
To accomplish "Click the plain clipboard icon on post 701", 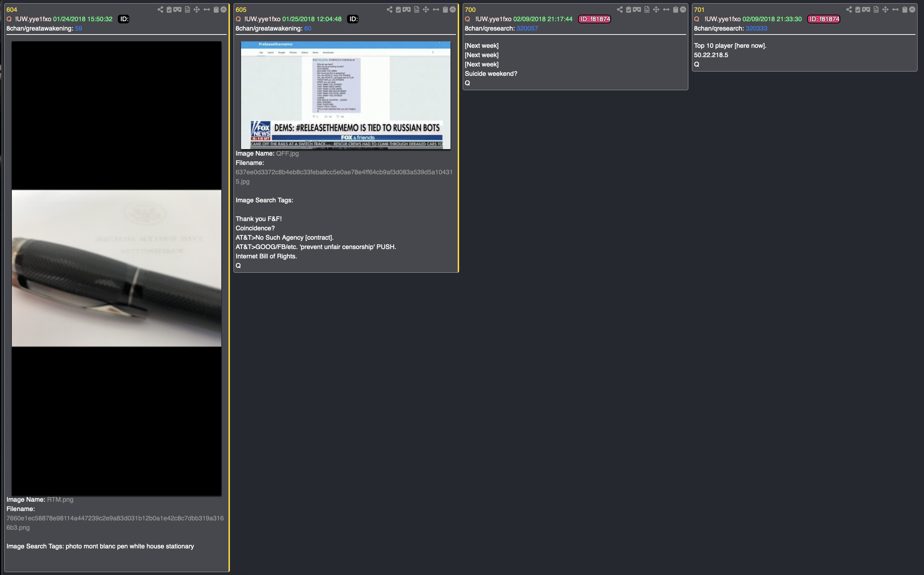I will 905,9.
